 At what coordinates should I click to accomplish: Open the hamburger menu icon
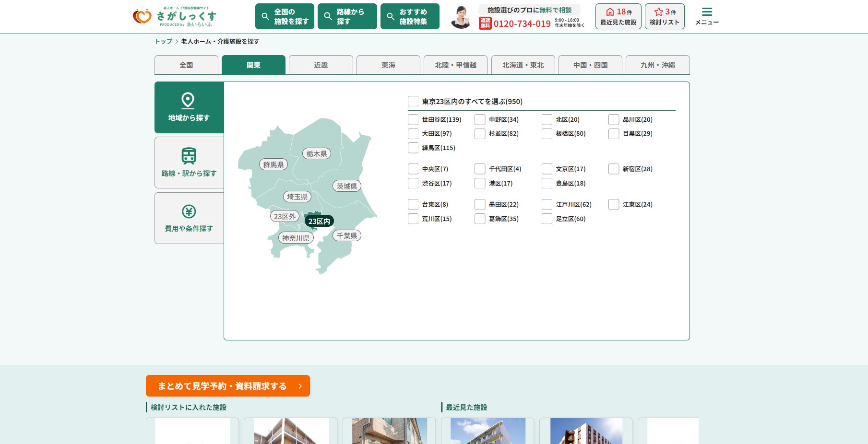pyautogui.click(x=707, y=12)
